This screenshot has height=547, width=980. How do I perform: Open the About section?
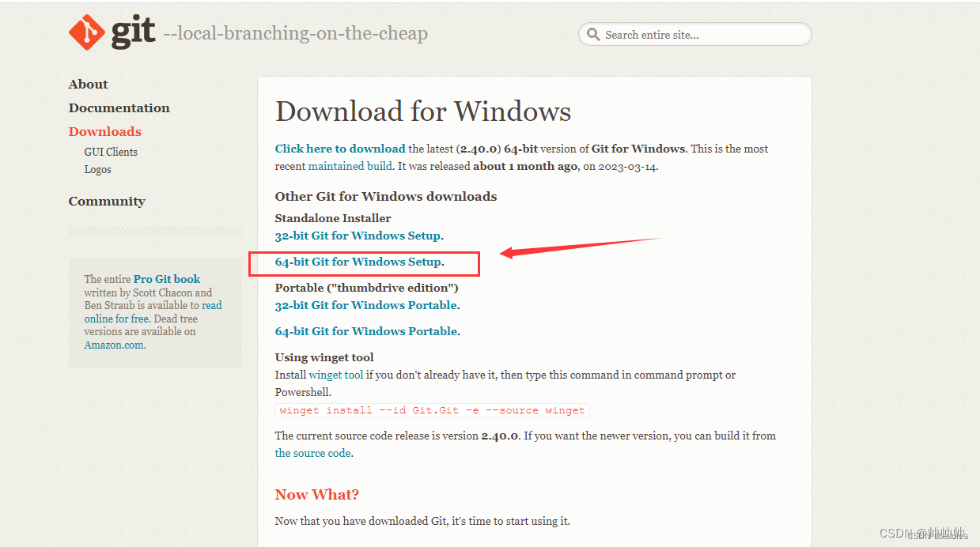click(x=88, y=84)
